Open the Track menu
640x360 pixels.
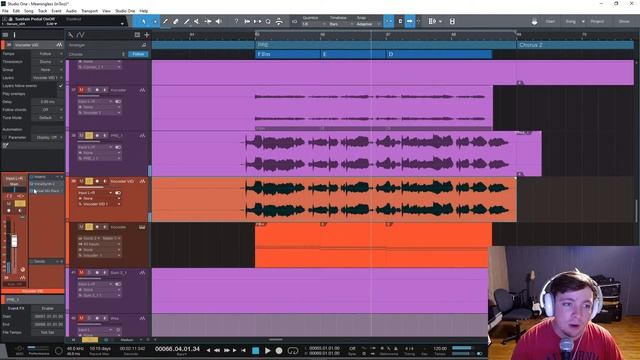tap(42, 11)
